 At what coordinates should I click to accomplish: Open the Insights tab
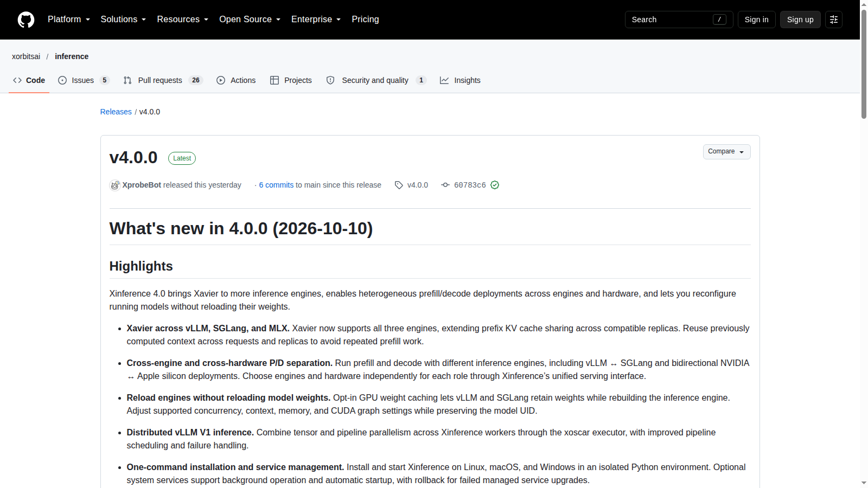[460, 80]
